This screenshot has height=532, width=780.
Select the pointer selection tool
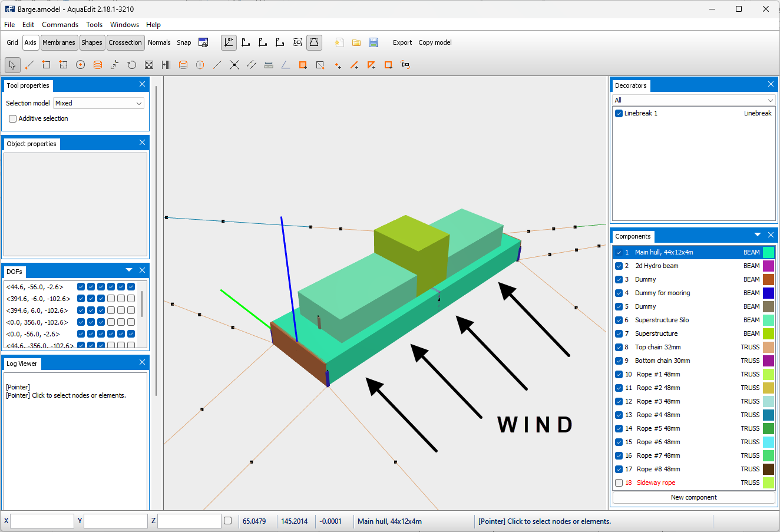(x=12, y=65)
